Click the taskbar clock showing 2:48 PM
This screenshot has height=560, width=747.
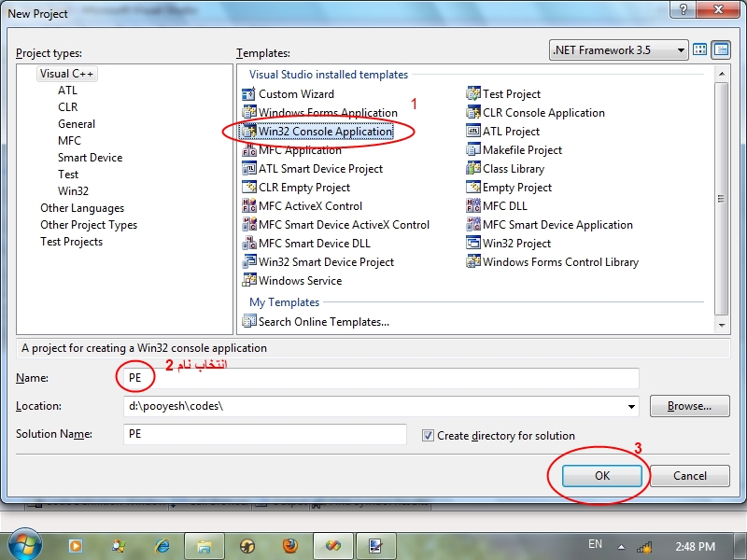click(695, 546)
